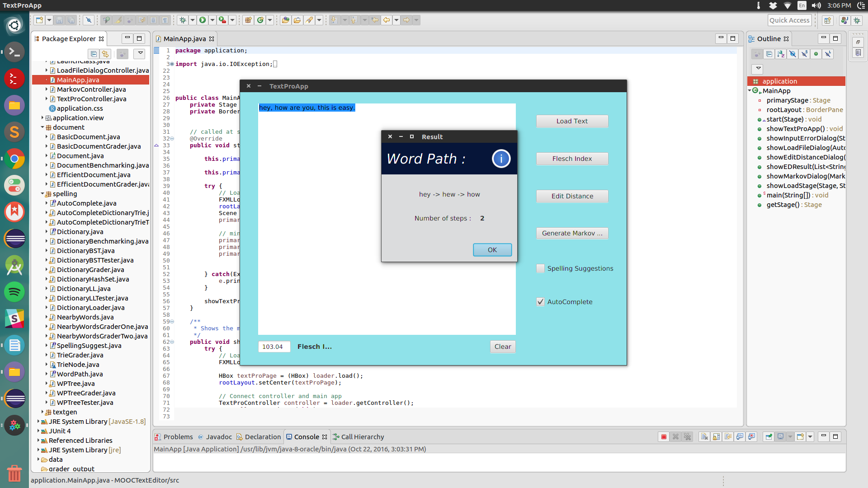Click the New Java Class toolbar icon
Screen dimensions: 868x488
[x=260, y=20]
